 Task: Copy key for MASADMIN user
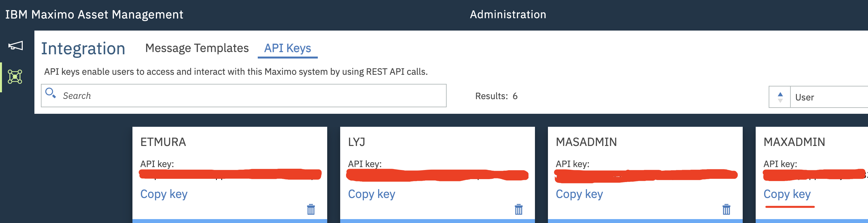[x=579, y=194]
